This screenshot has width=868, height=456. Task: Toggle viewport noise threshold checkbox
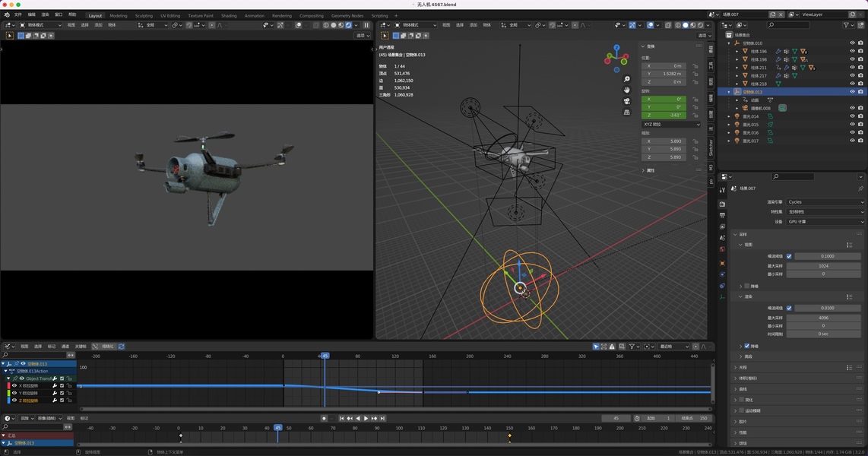pos(789,256)
